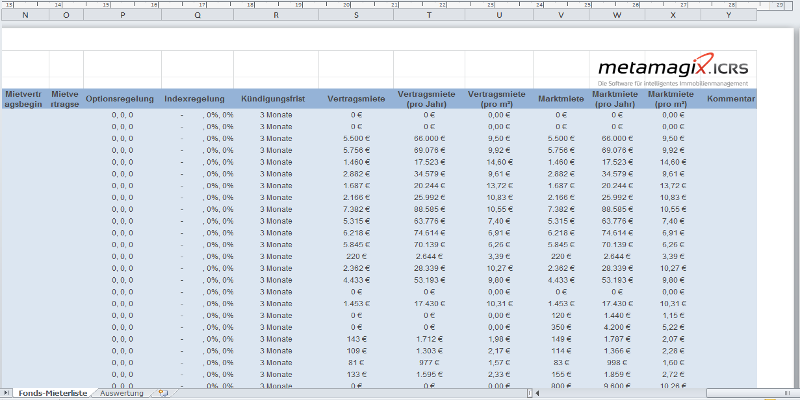Image resolution: width=800 pixels, height=400 pixels.
Task: Select column O header
Action: (x=66, y=15)
